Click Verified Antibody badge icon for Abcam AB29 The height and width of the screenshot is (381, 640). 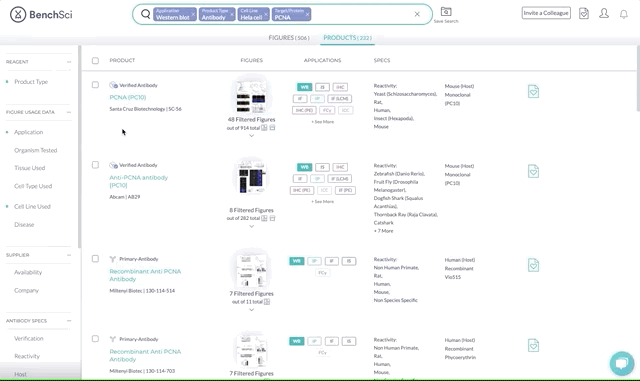click(113, 165)
